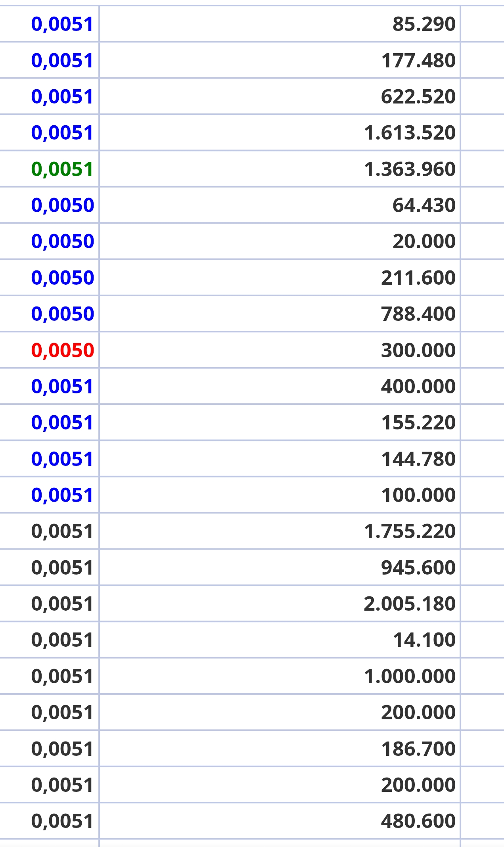Click the 480.600 volume value
504x847 pixels.
click(418, 821)
